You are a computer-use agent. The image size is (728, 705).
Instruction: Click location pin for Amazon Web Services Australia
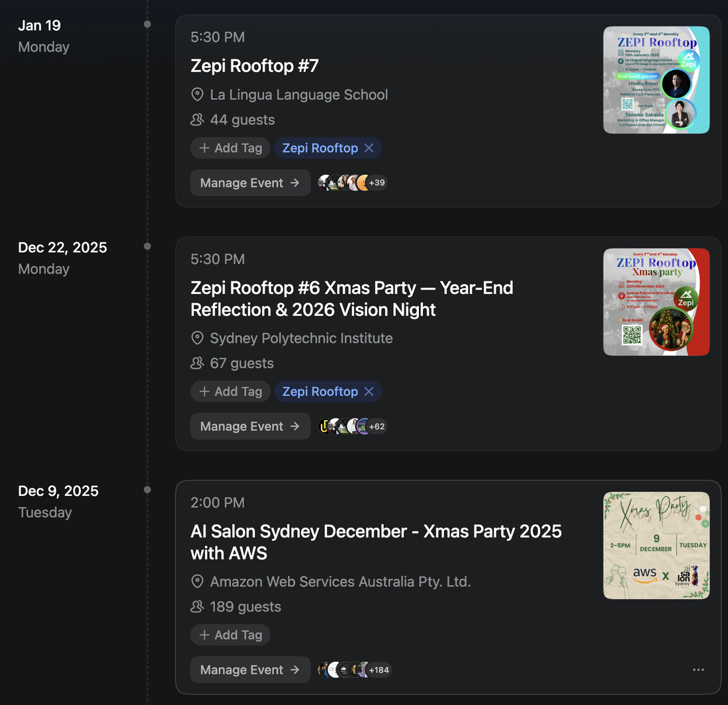[x=197, y=581]
